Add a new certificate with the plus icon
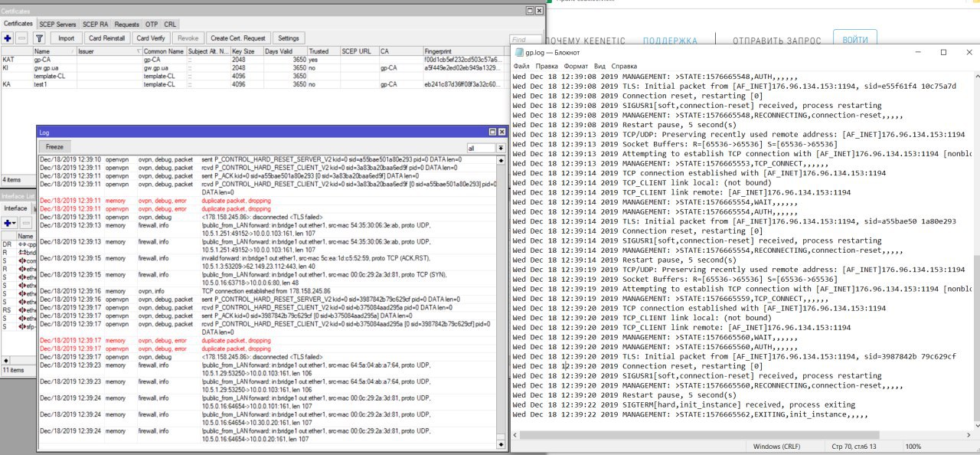 click(8, 38)
